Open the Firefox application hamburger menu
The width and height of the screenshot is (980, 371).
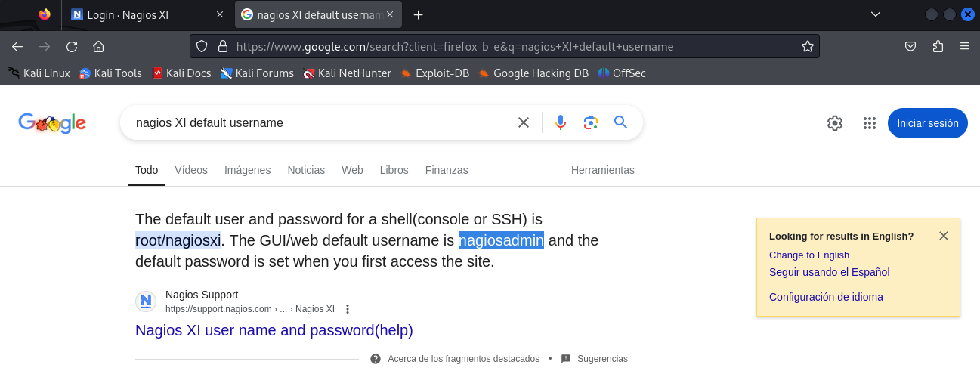(964, 46)
